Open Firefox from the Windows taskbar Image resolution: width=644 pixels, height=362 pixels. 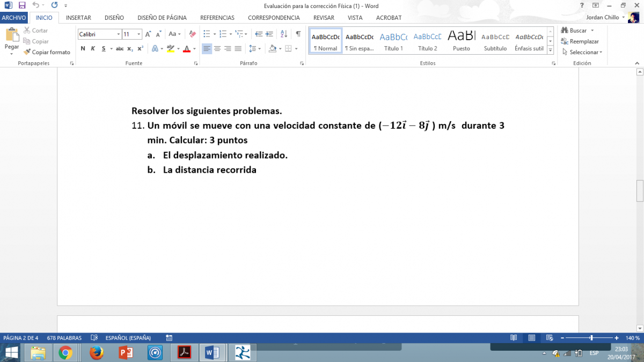96,352
